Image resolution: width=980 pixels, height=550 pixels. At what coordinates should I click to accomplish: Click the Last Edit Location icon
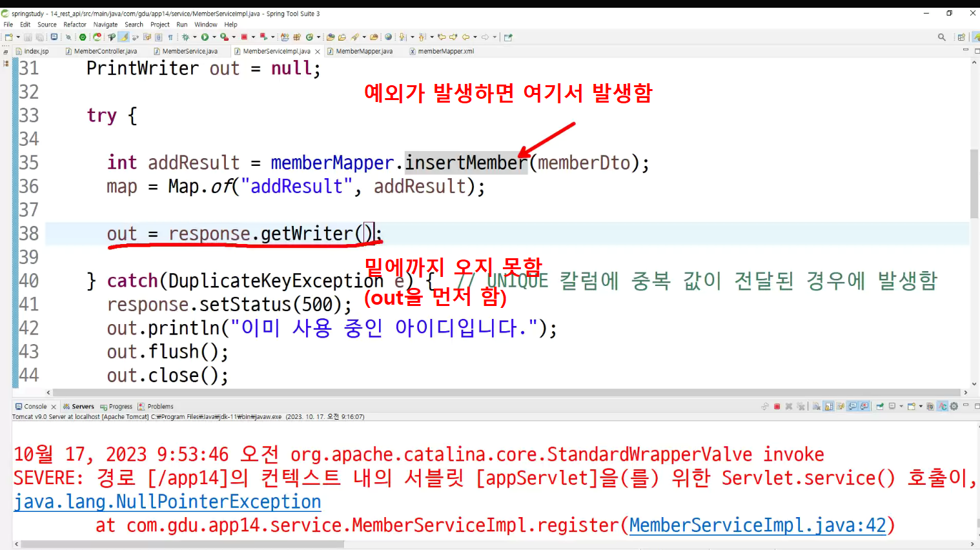442,37
